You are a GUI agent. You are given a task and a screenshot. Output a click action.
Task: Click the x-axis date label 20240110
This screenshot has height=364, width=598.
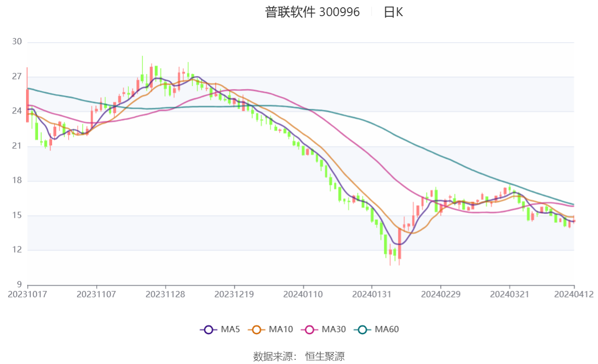303,295
